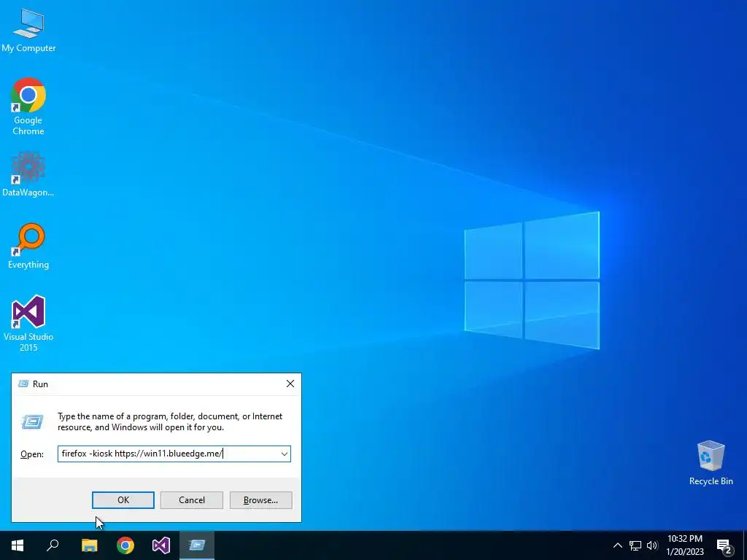
Task: Click the Run dialog title bar icon
Action: [23, 384]
